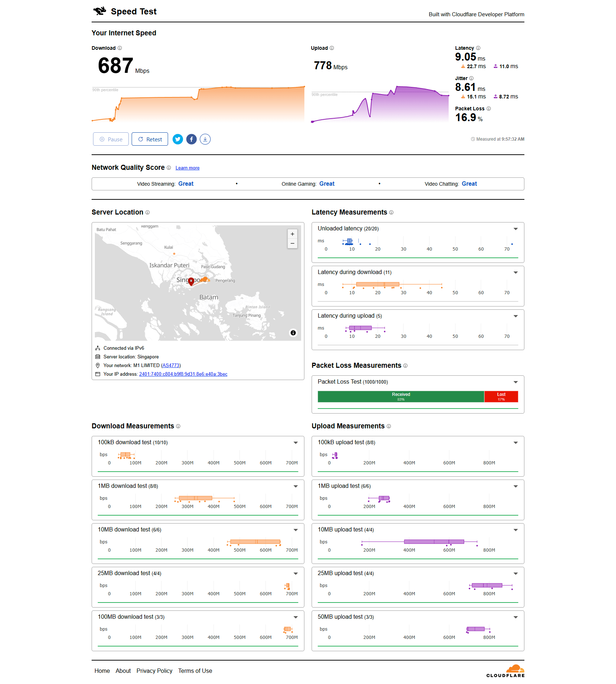This screenshot has height=684, width=616.
Task: Open the Privacy Policy footer link
Action: 154,671
